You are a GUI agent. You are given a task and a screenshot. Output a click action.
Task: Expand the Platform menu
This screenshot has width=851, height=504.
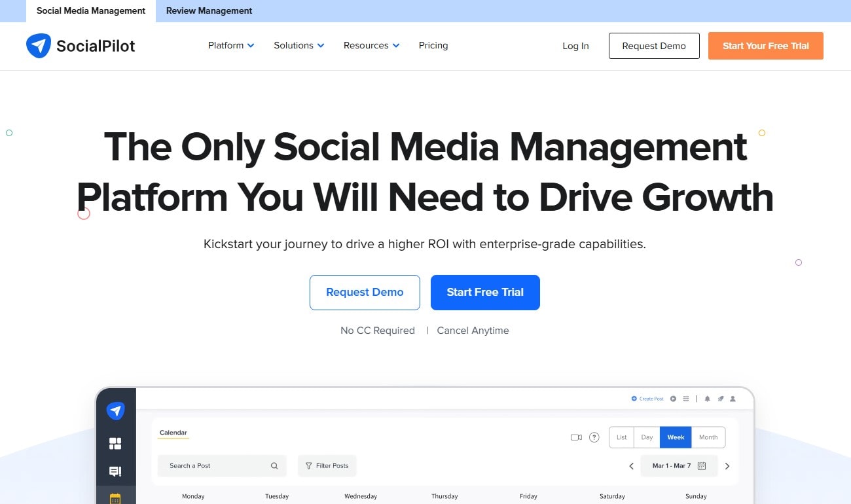pyautogui.click(x=231, y=45)
